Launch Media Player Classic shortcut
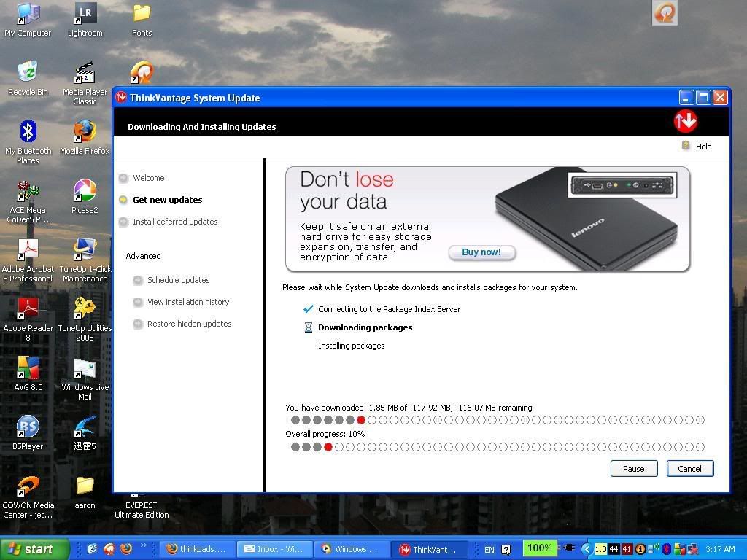Viewport: 747px width, 560px height. click(x=85, y=83)
